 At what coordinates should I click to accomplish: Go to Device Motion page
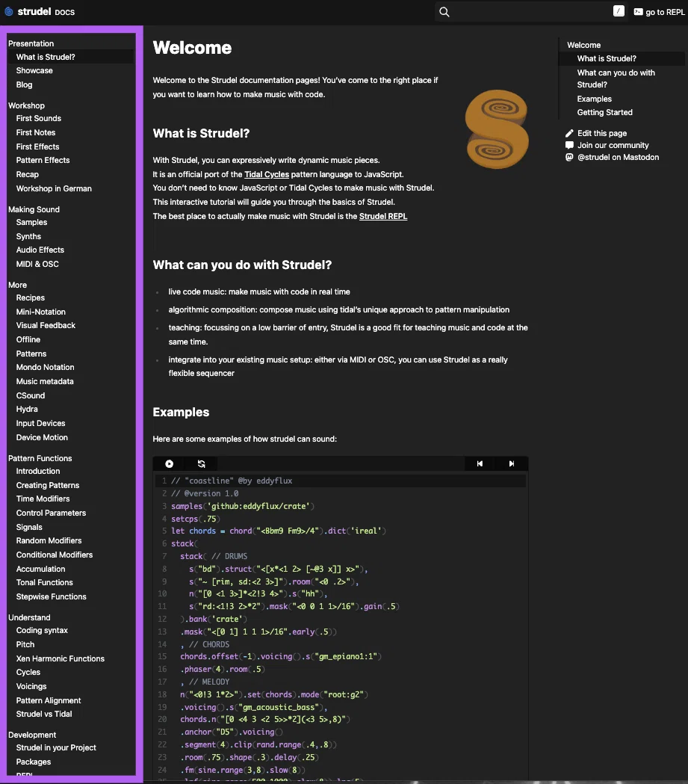tap(42, 437)
